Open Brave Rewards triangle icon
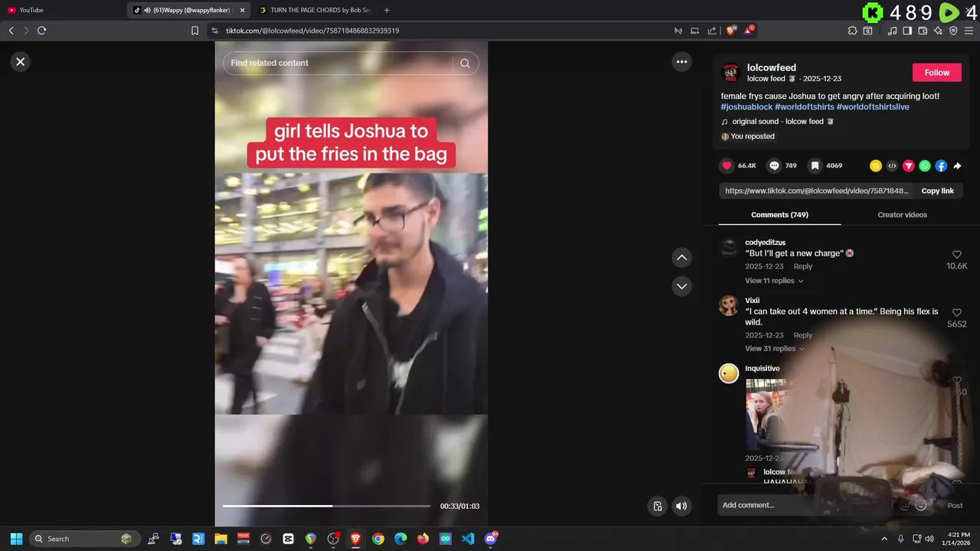 [x=749, y=31]
